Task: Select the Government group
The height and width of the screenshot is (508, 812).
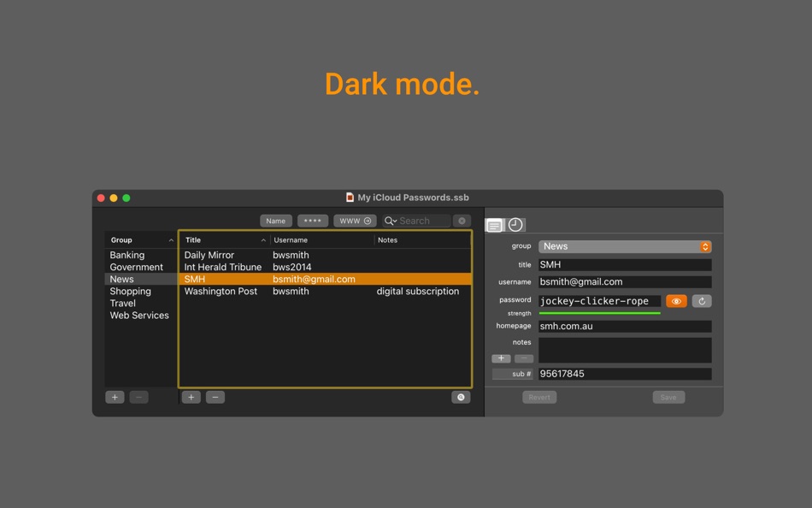Action: 141,268
